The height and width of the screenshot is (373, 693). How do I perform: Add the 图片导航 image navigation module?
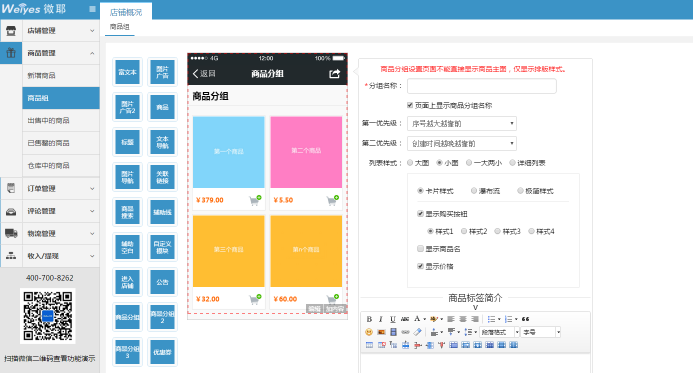pos(127,177)
